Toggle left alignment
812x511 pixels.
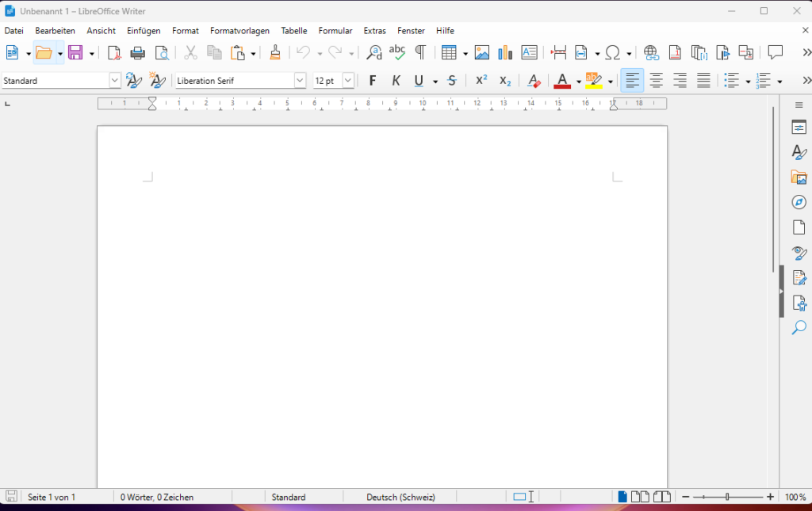click(x=632, y=81)
